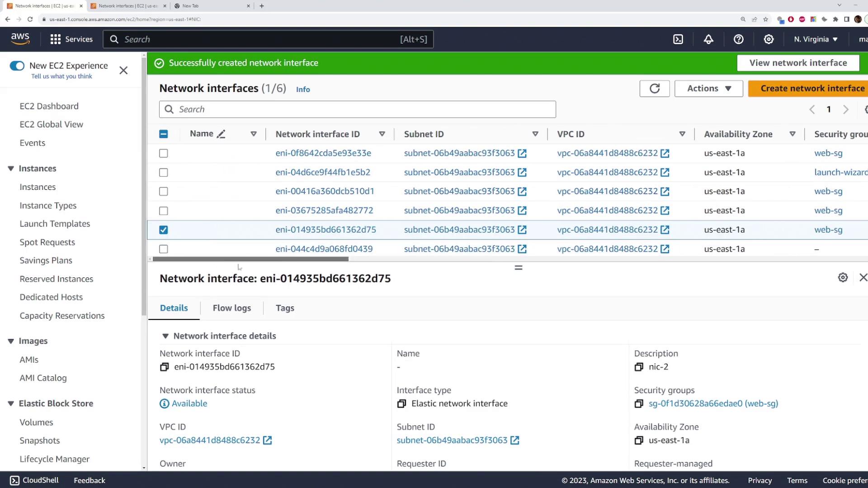Click the table horizontal scrollbar
This screenshot has height=488, width=868.
tap(250, 259)
